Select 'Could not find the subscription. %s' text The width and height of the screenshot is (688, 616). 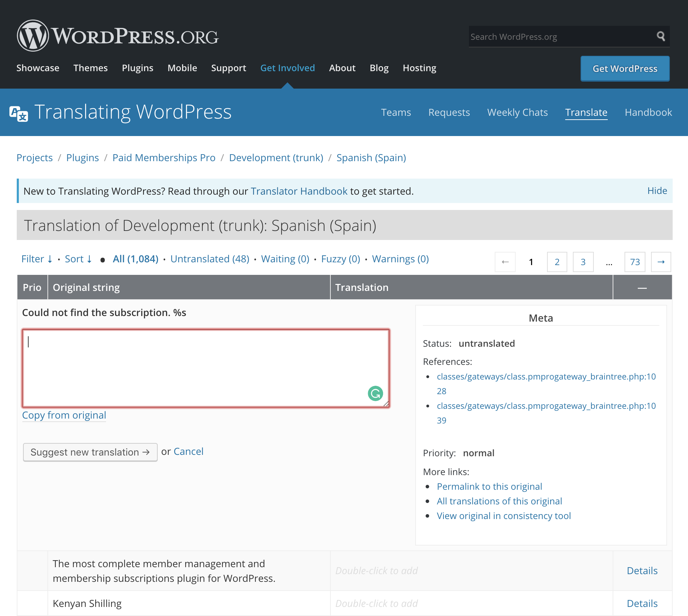104,313
